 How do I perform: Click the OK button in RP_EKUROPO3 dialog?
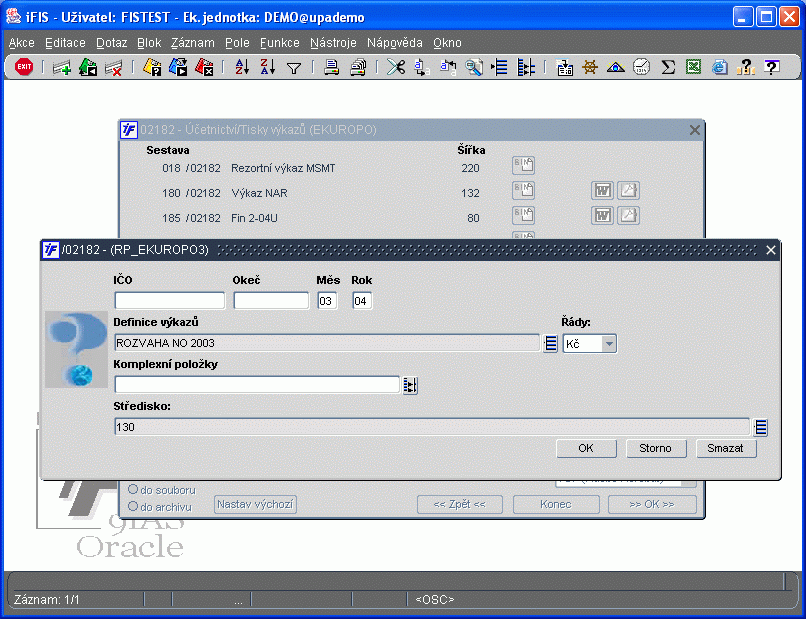point(586,448)
